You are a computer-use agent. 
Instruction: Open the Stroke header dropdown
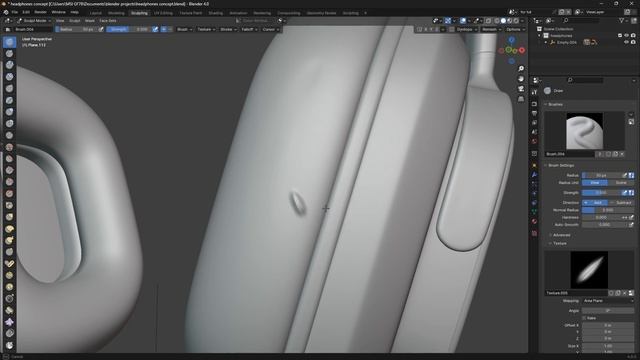tap(228, 29)
